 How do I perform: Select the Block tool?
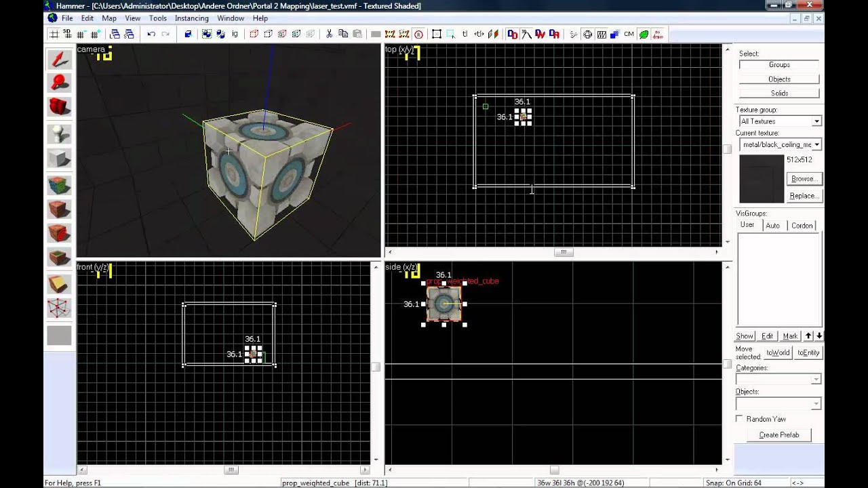60,158
